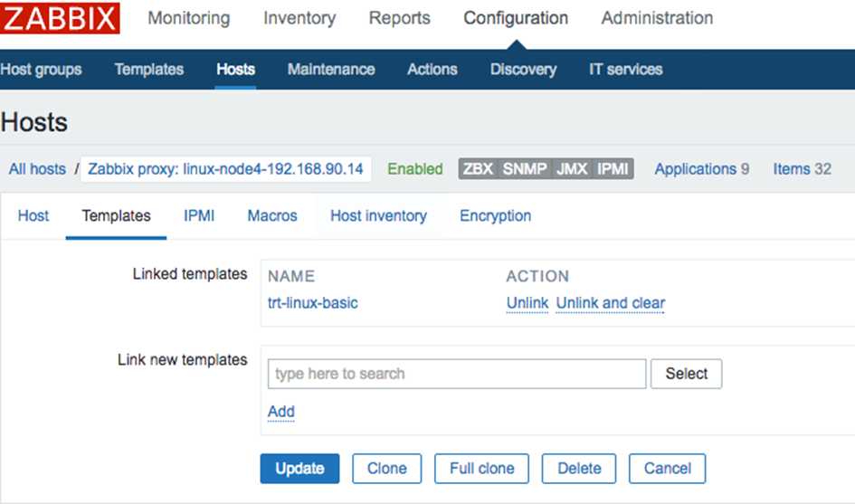Open Maintenance section
The image size is (855, 504).
331,70
